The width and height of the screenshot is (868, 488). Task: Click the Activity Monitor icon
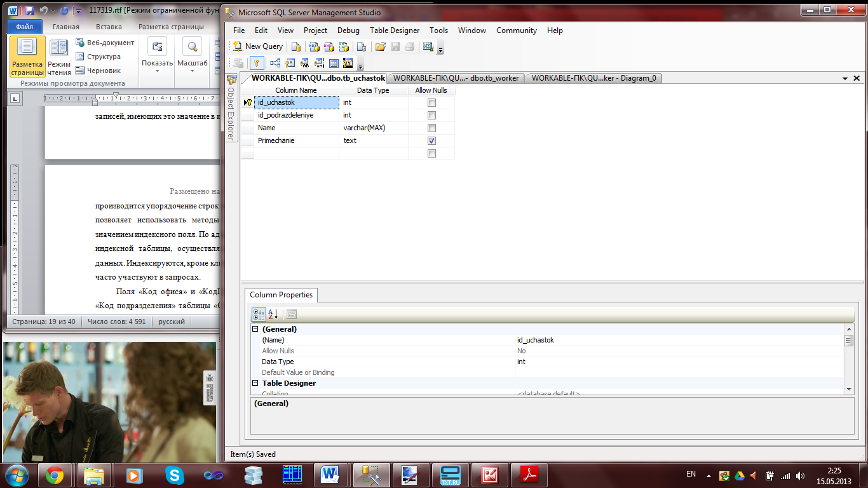(428, 46)
